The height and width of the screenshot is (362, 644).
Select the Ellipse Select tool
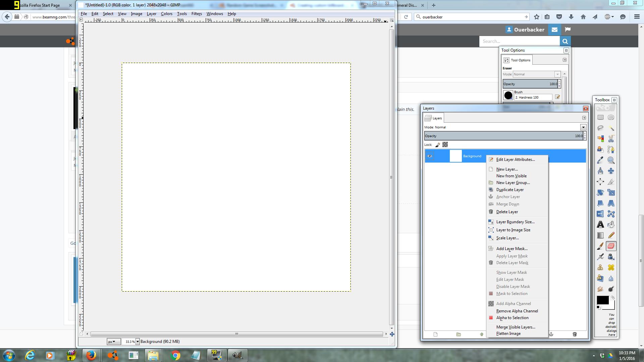pos(611,117)
